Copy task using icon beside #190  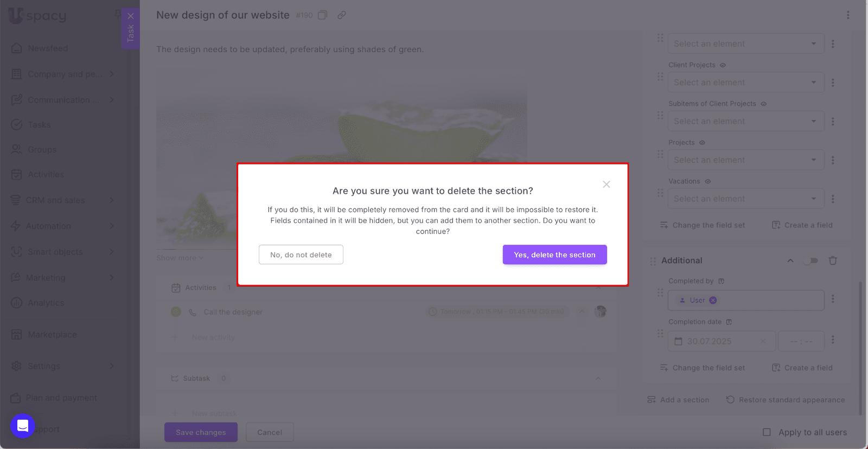(x=322, y=15)
